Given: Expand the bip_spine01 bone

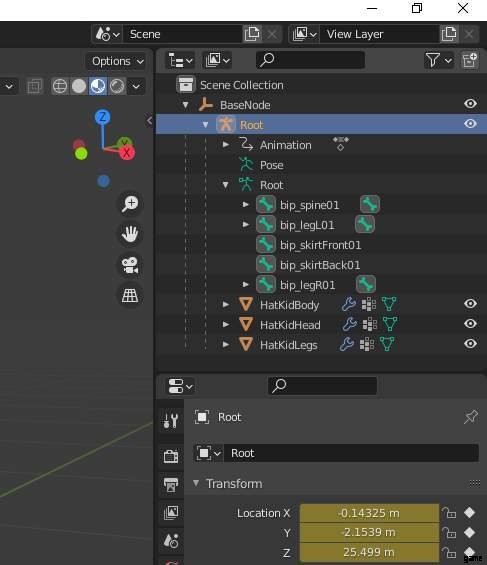Looking at the screenshot, I should (x=246, y=205).
